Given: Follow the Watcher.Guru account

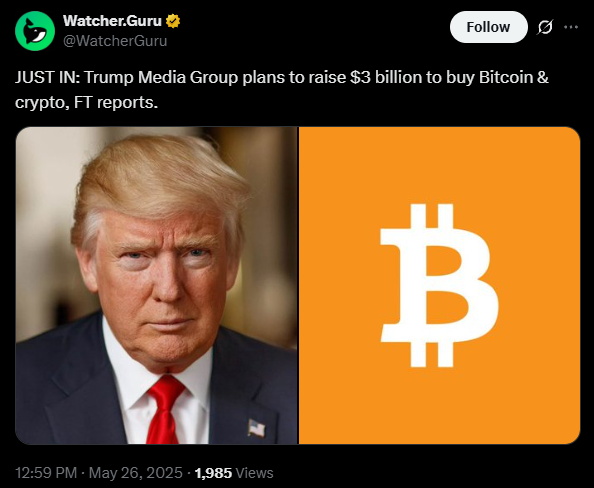Looking at the screenshot, I should tap(488, 27).
